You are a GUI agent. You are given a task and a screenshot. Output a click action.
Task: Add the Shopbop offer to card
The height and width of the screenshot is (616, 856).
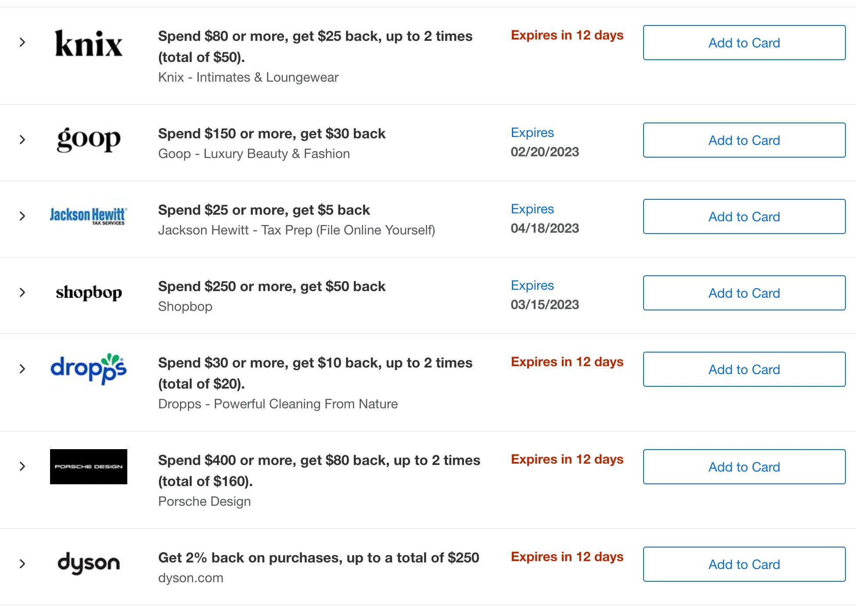(x=744, y=293)
